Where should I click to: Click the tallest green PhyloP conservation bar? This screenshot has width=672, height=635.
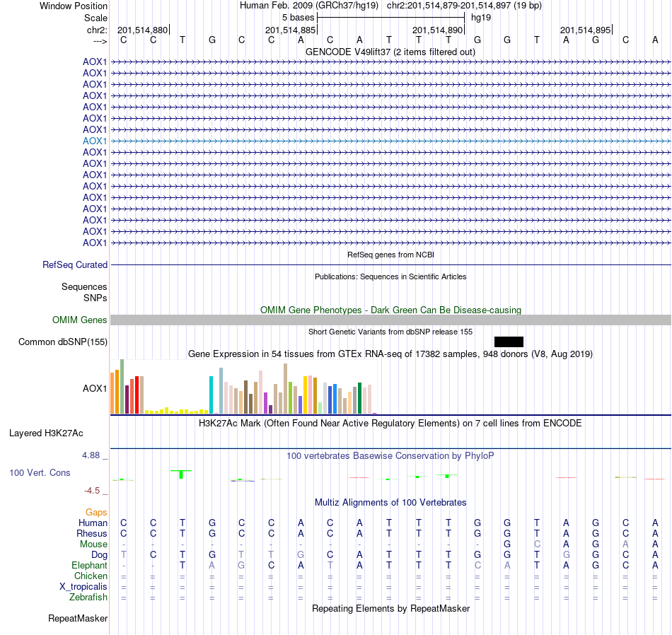tap(181, 474)
